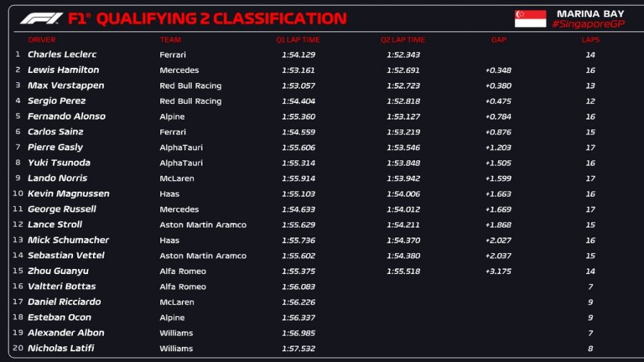Click the GAP column header
Viewport: 644px width, 362px height.
499,40
